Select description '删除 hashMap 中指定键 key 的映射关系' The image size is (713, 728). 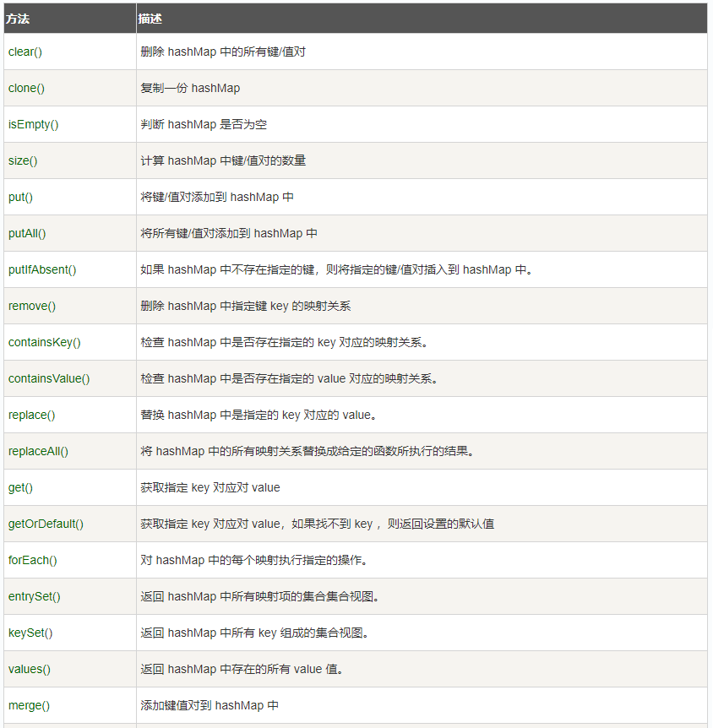[245, 306]
